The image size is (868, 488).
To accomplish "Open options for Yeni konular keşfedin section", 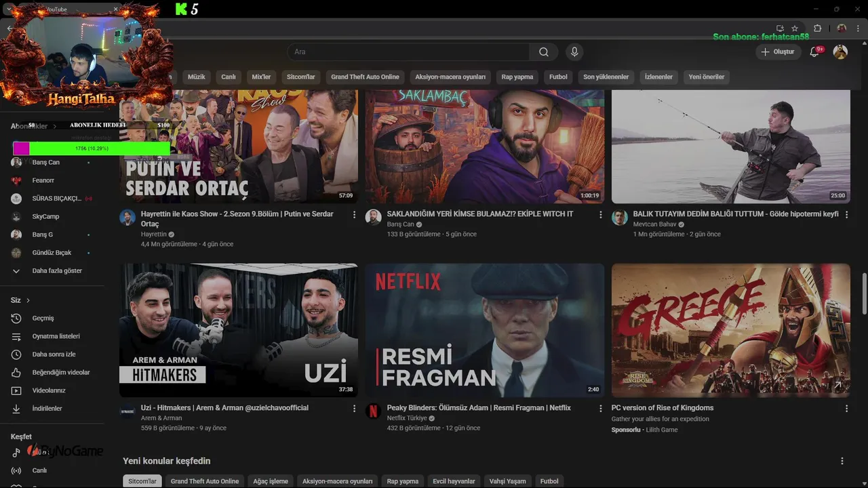I will [x=842, y=461].
